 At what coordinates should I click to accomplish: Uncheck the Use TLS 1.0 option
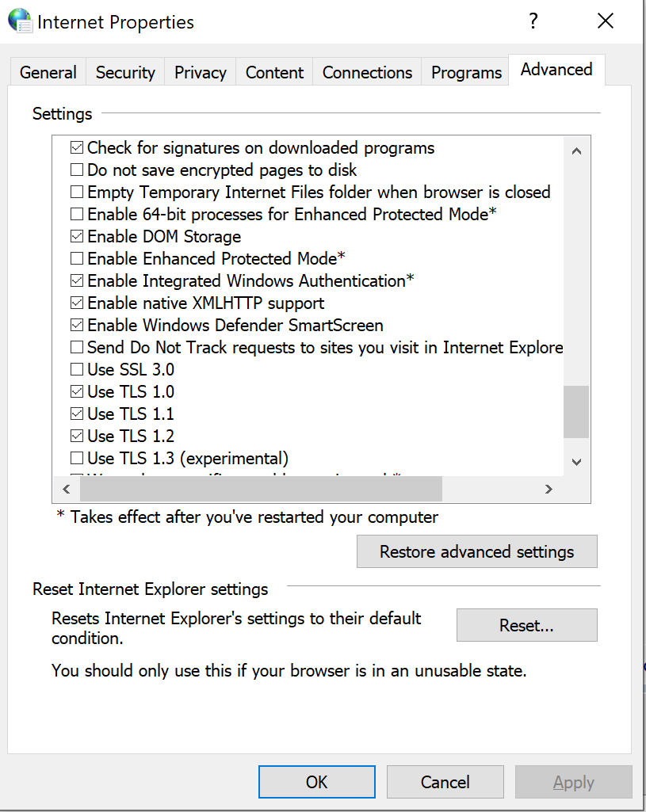point(77,392)
